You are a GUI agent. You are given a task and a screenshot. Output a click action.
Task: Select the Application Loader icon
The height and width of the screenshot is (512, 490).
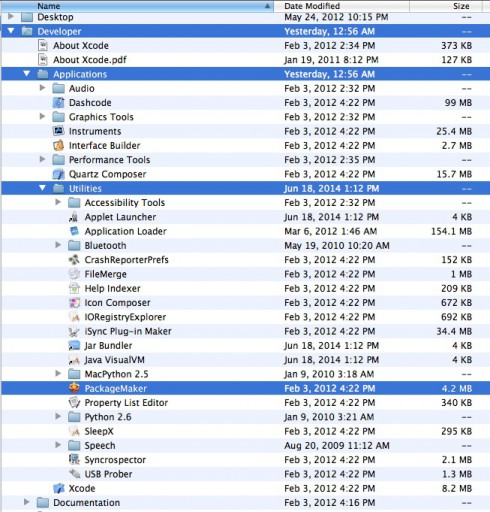74,231
